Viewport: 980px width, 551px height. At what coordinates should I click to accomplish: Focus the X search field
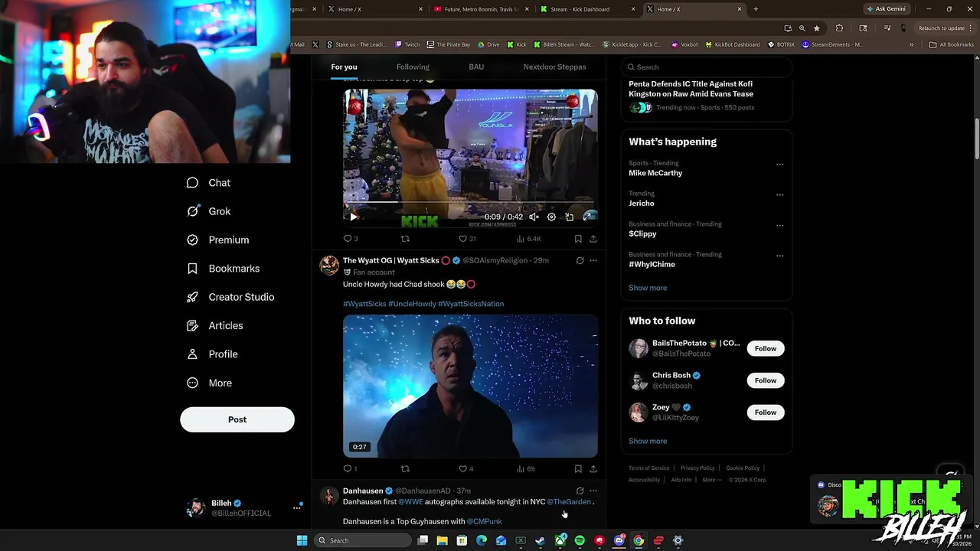(x=707, y=67)
